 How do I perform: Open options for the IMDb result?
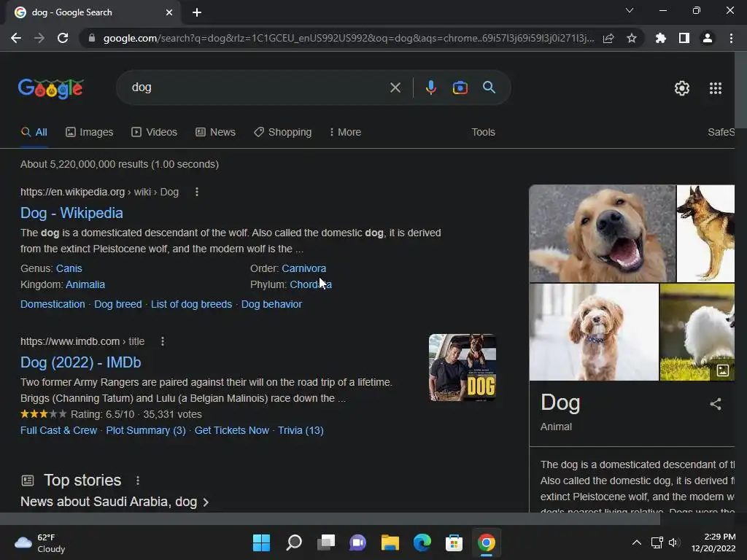(x=163, y=341)
